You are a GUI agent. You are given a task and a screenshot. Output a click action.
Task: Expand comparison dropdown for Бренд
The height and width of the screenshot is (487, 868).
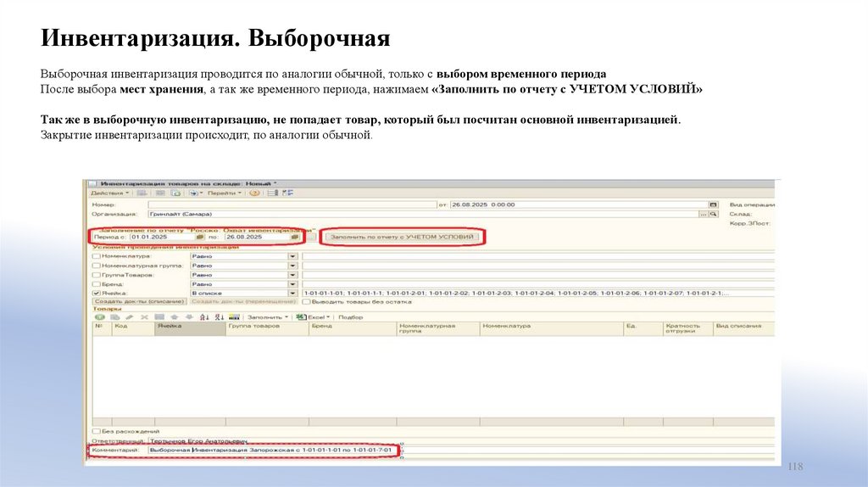[x=292, y=284]
